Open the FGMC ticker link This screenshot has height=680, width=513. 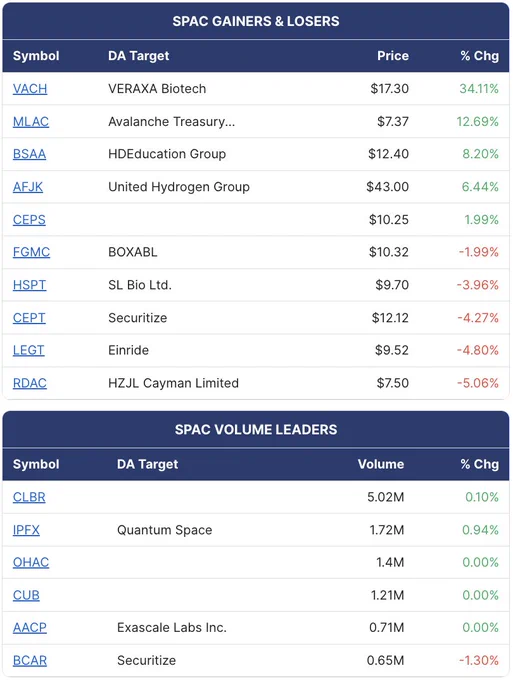31,252
